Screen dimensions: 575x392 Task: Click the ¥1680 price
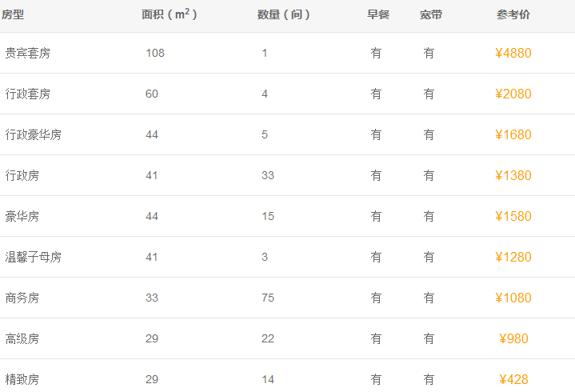click(x=513, y=135)
